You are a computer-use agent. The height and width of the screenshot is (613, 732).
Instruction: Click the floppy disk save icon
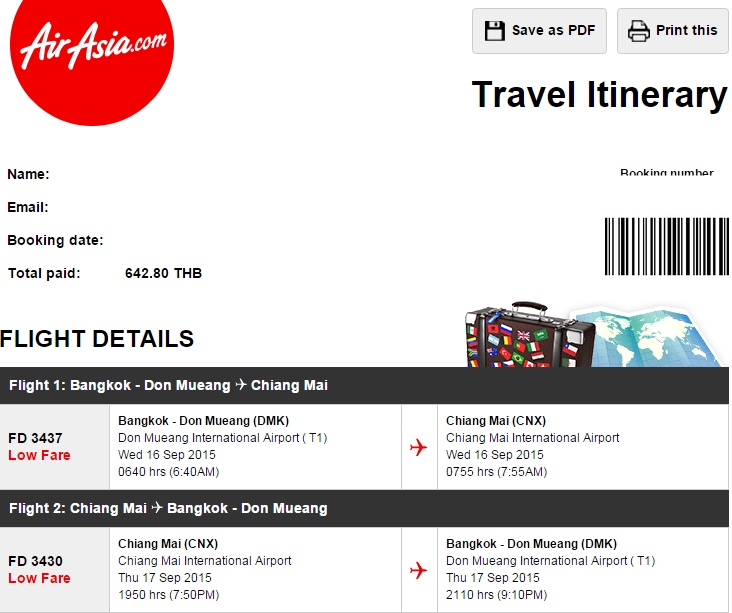tap(494, 30)
